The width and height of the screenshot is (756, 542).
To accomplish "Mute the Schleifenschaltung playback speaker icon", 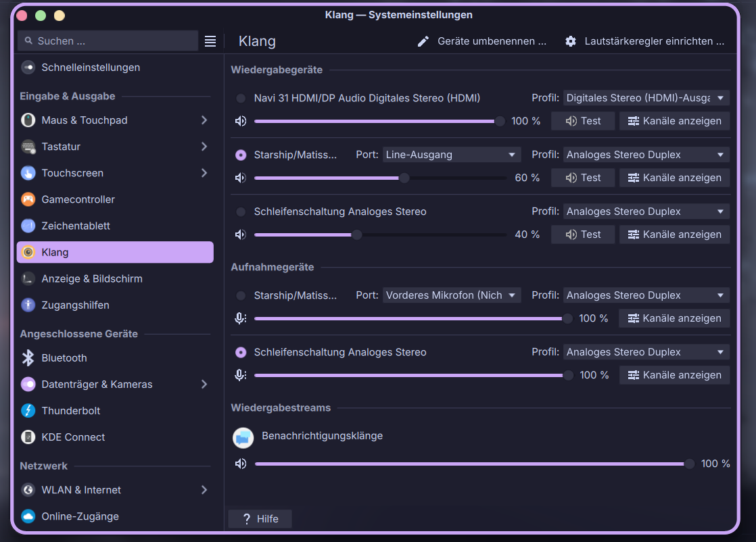I will pyautogui.click(x=241, y=235).
